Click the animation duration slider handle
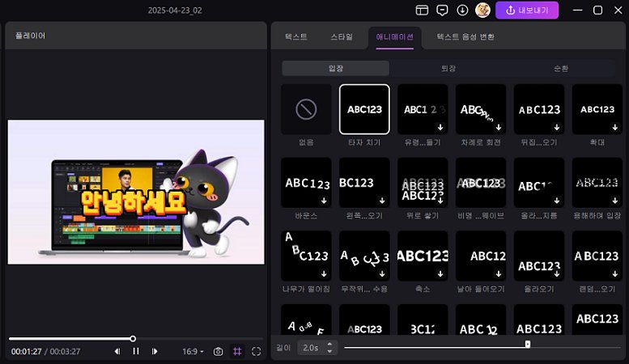This screenshot has width=629, height=364. coord(528,344)
